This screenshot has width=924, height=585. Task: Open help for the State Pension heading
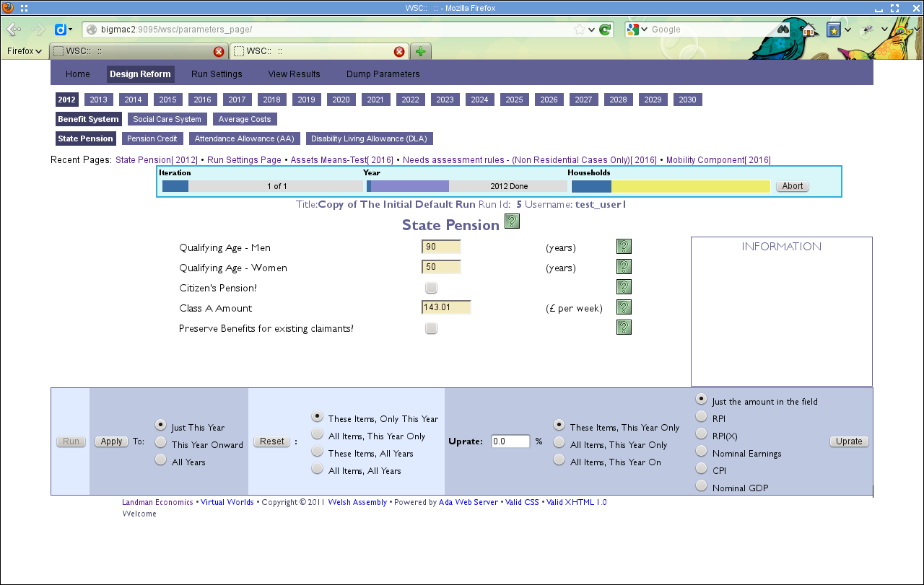point(512,222)
